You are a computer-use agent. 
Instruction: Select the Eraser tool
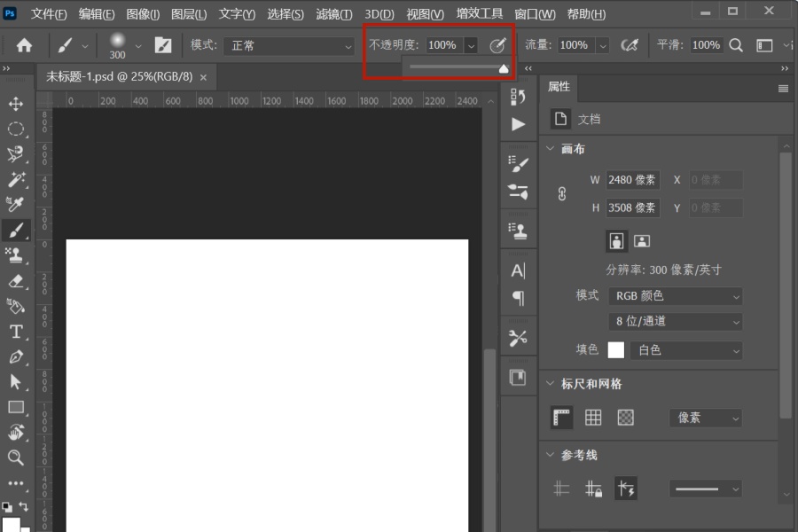point(16,281)
